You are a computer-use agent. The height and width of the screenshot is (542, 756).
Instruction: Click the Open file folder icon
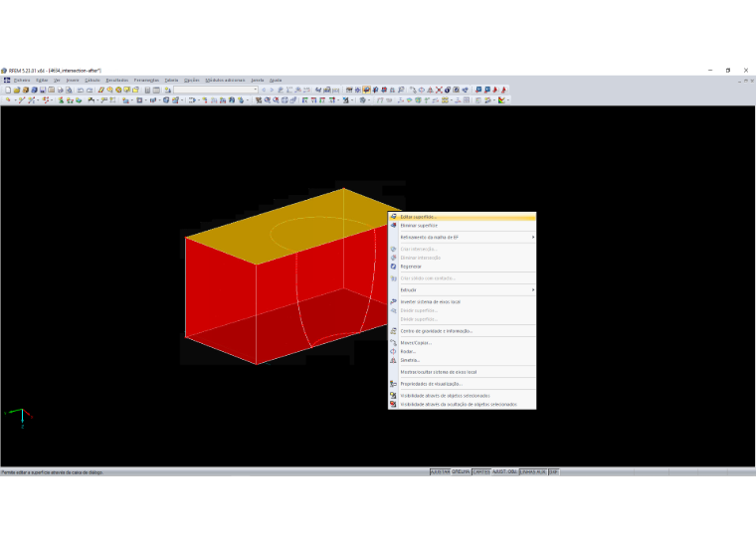coord(16,90)
